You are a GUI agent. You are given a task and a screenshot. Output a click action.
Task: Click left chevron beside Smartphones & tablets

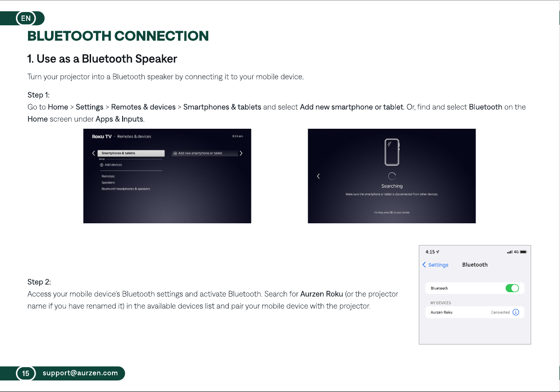tap(93, 153)
